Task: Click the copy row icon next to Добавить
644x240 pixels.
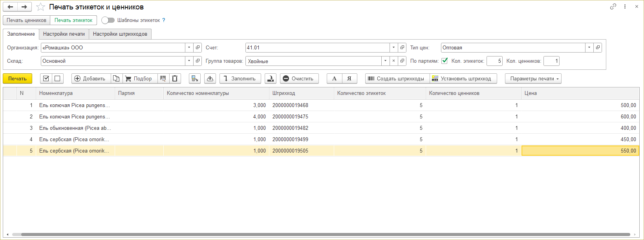Action: (116, 78)
